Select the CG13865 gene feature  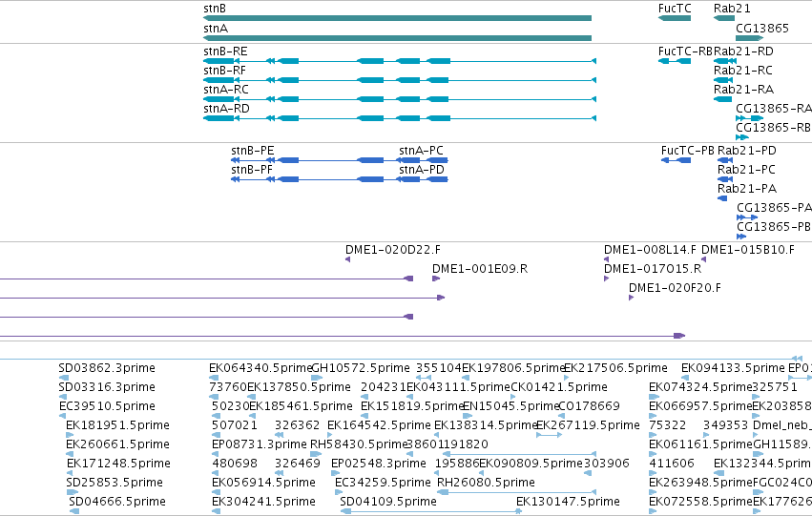click(x=749, y=38)
